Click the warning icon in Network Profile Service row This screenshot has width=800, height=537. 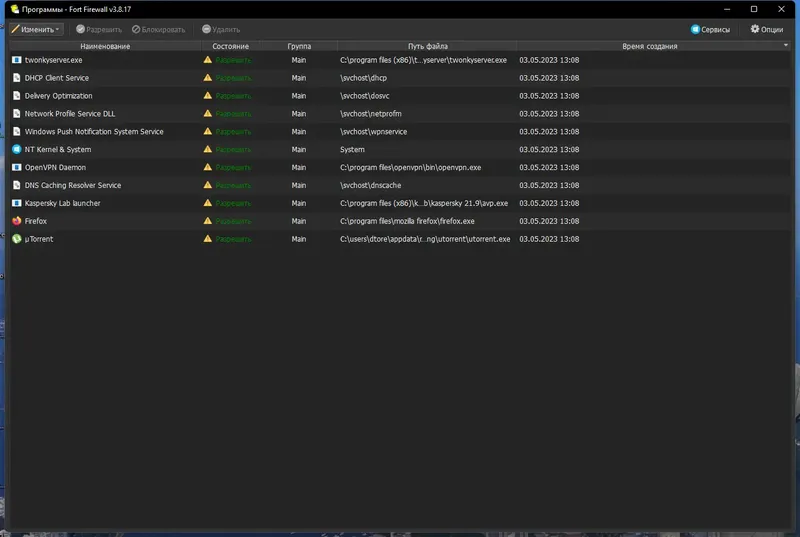click(x=208, y=113)
